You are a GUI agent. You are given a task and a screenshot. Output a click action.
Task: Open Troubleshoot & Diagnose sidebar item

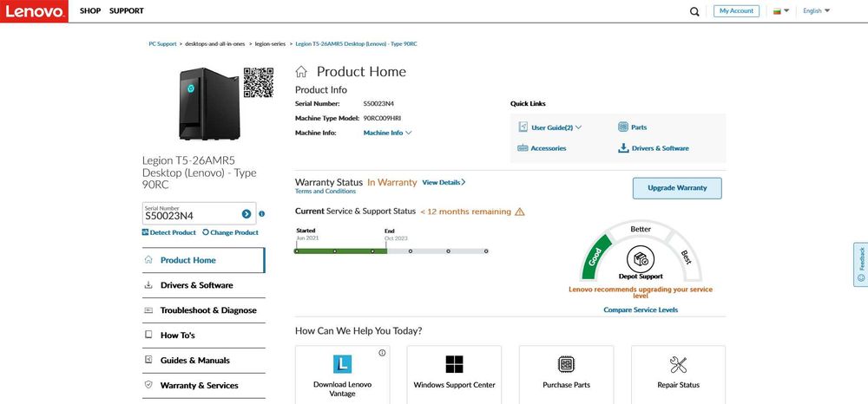pos(207,310)
